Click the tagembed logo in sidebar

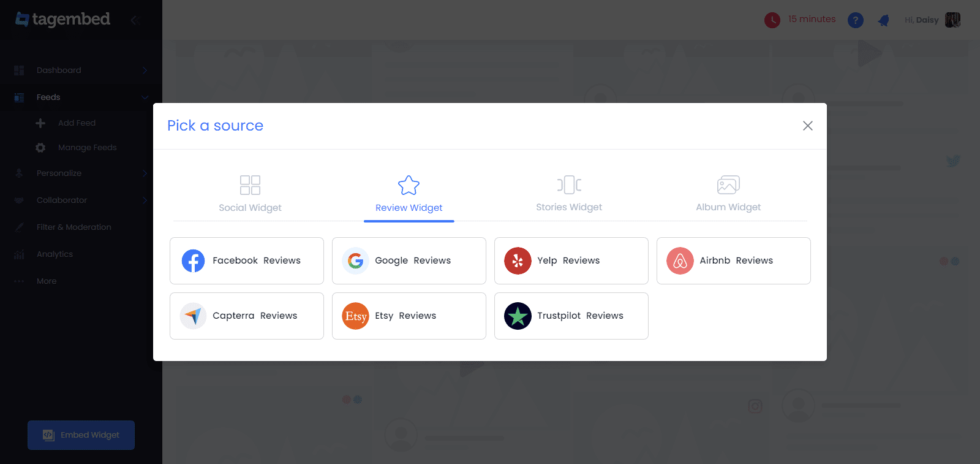pyautogui.click(x=62, y=20)
